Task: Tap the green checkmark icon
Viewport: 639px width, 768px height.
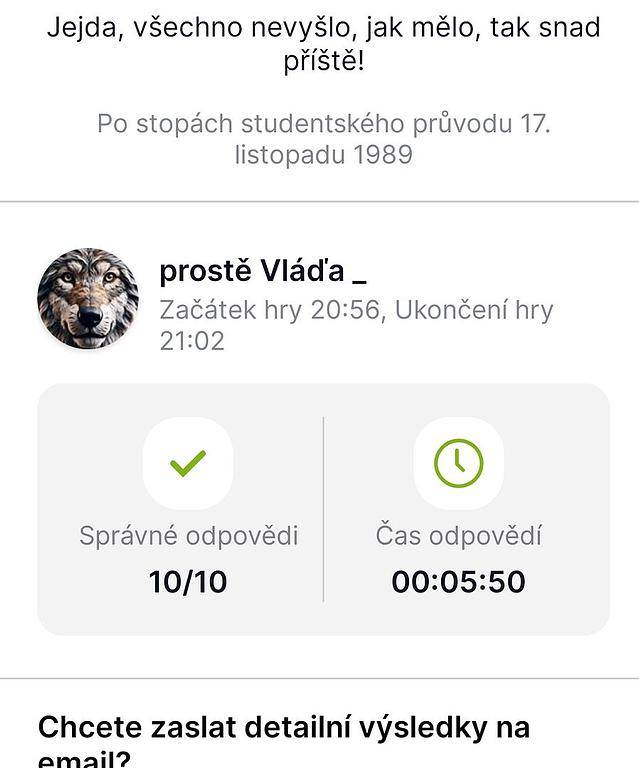Action: coord(187,463)
